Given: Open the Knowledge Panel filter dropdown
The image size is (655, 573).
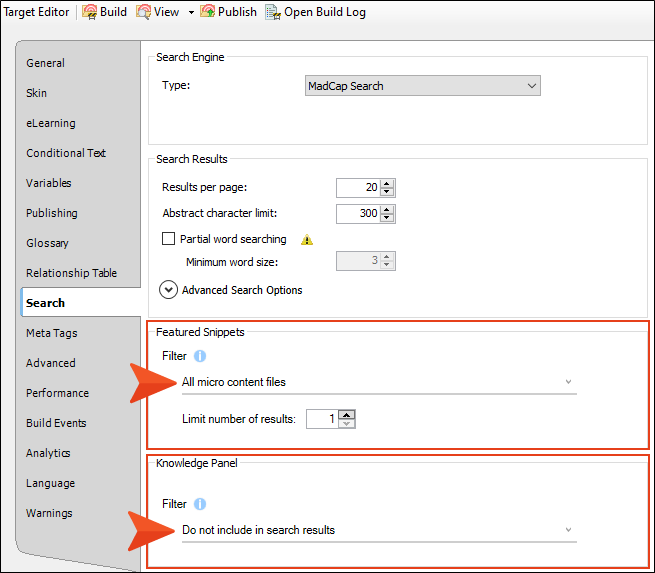Looking at the screenshot, I should pos(378,530).
